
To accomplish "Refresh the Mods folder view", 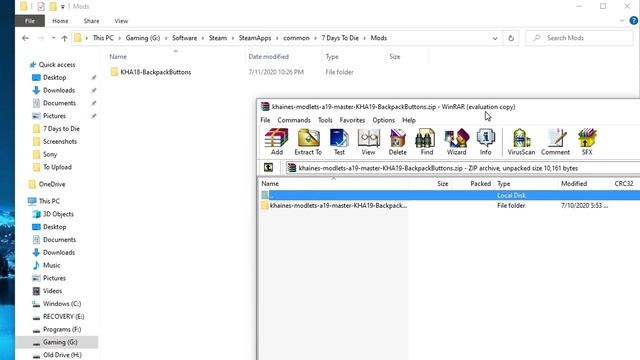I will (511, 38).
